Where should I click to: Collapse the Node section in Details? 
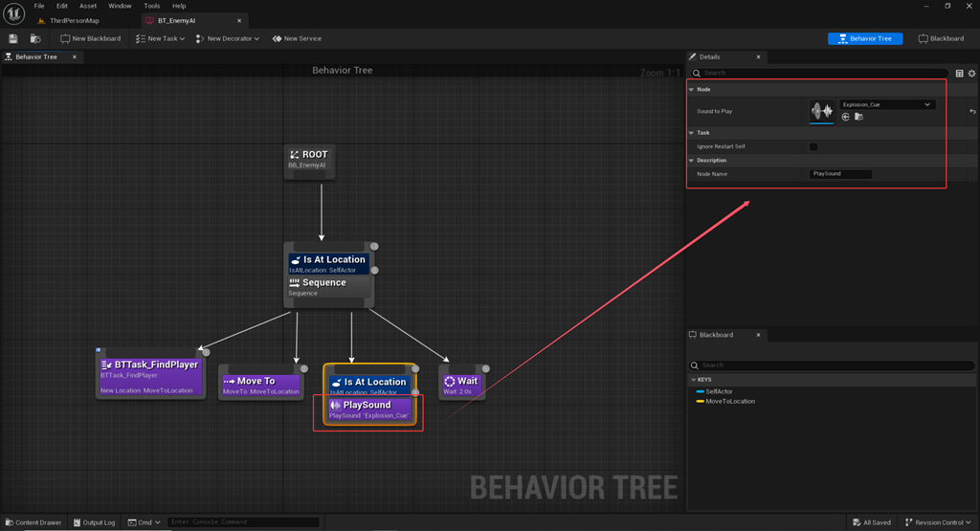691,90
